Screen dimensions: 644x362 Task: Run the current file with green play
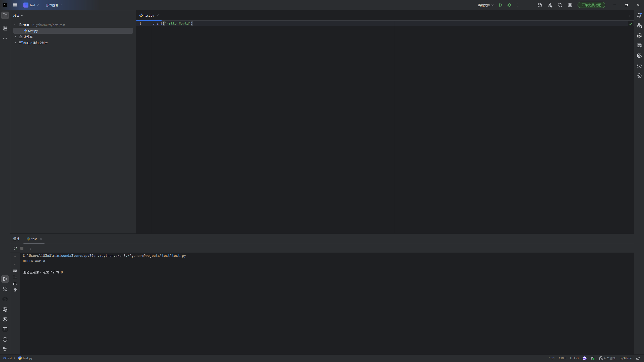(x=501, y=5)
